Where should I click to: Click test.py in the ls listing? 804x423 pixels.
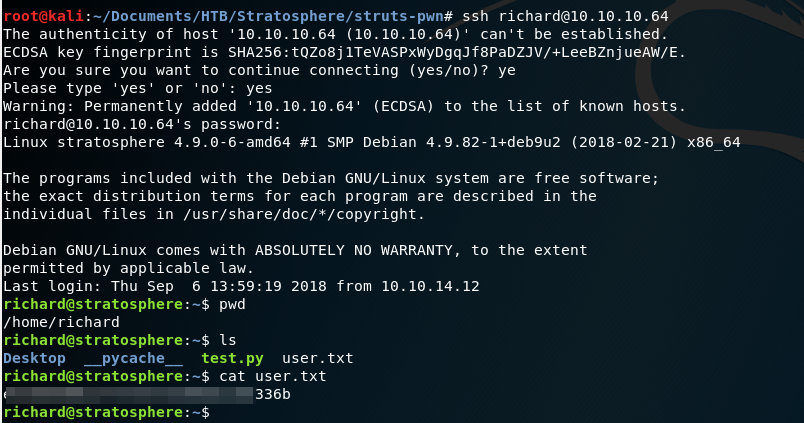(234, 358)
